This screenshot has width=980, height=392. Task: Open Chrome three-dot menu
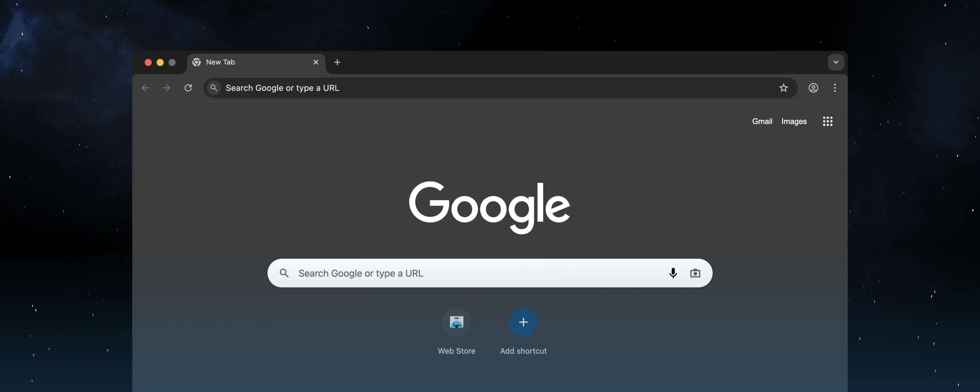click(834, 88)
